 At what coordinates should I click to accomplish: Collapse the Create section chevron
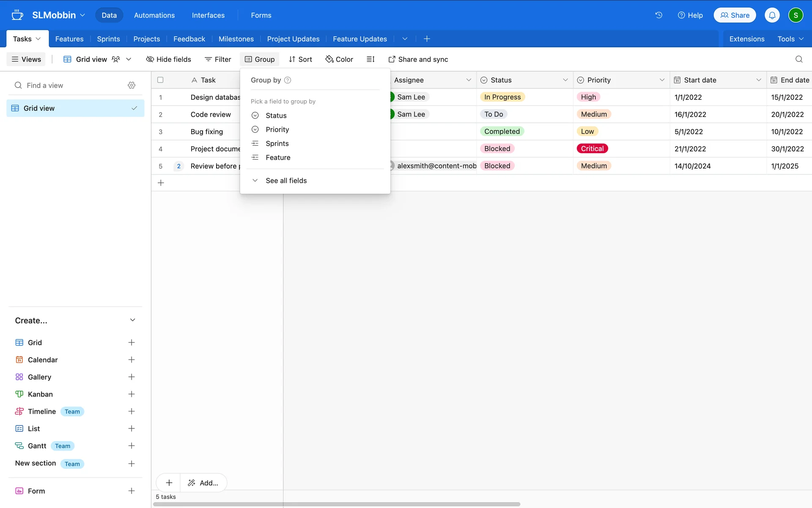pyautogui.click(x=132, y=320)
